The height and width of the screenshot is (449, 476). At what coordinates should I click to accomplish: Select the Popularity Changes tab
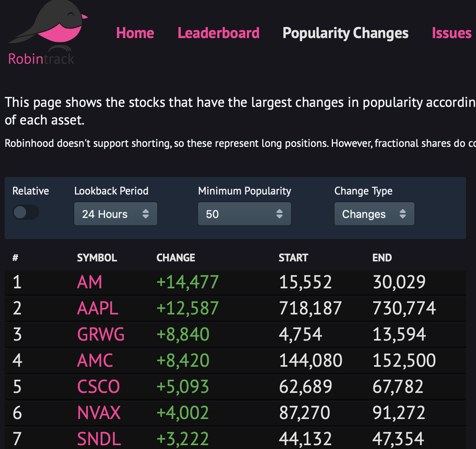pyautogui.click(x=345, y=33)
